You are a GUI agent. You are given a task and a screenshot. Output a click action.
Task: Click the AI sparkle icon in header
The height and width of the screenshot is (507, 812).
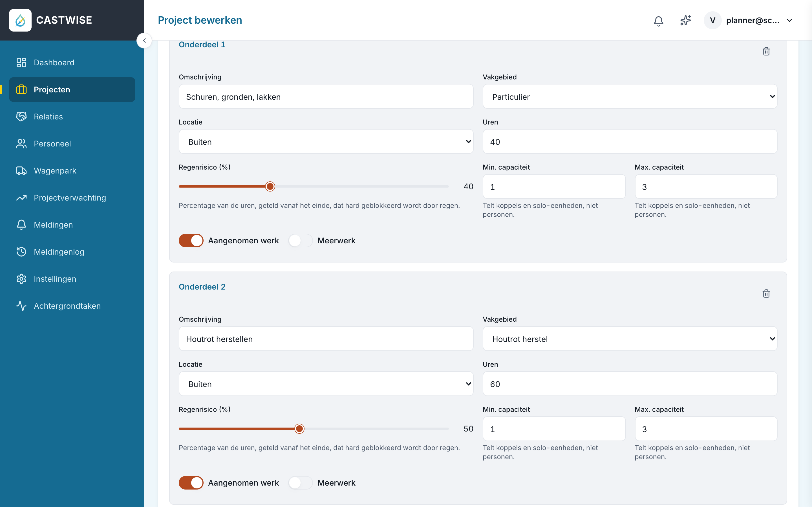click(x=685, y=21)
